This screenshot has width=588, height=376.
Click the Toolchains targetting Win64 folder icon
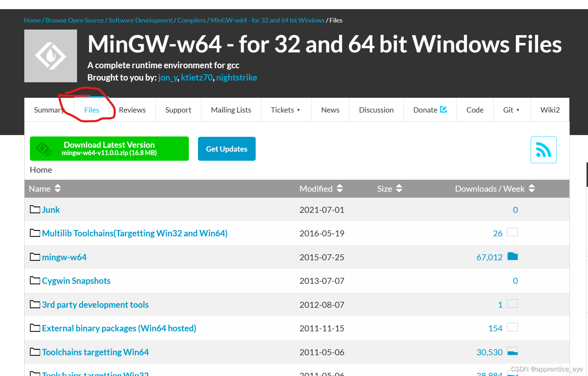click(x=35, y=352)
